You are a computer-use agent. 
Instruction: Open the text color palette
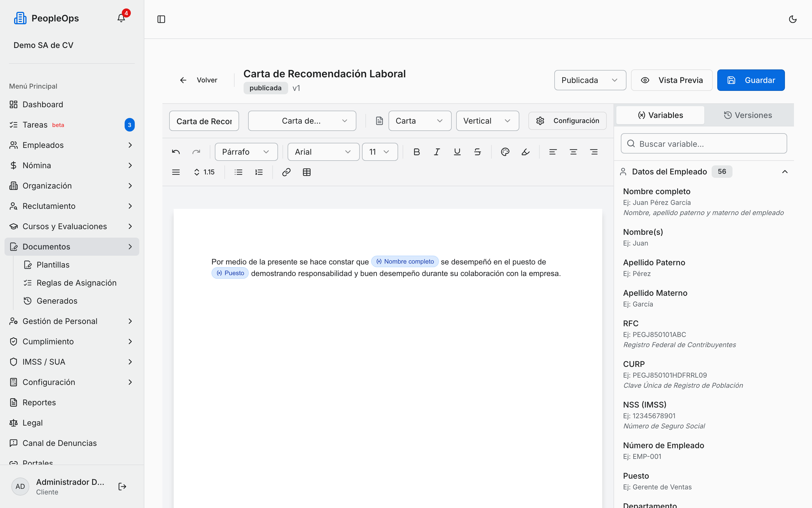[x=505, y=152]
